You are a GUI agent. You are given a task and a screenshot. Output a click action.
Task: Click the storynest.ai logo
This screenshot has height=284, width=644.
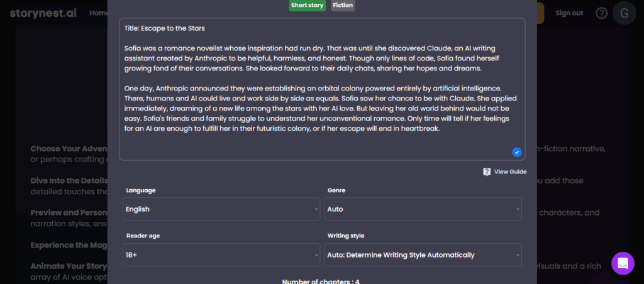43,13
